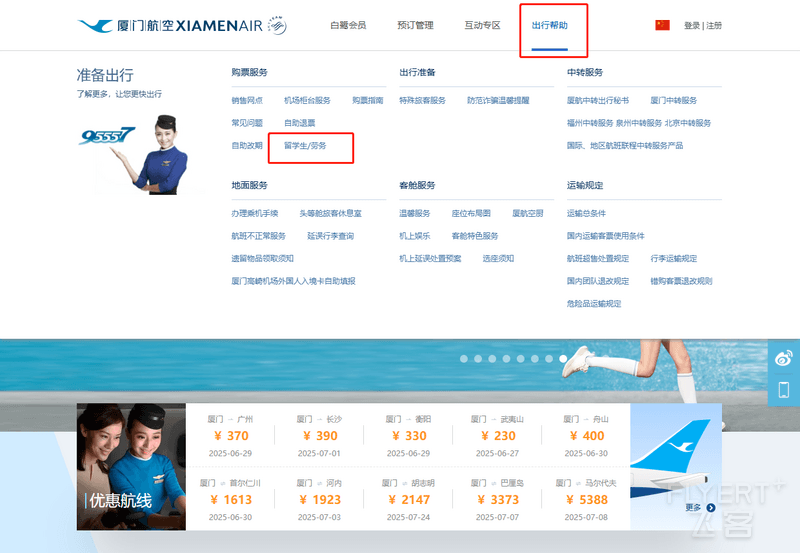Select 厦门→广州 ¥370 fare
800x553 pixels.
click(230, 436)
